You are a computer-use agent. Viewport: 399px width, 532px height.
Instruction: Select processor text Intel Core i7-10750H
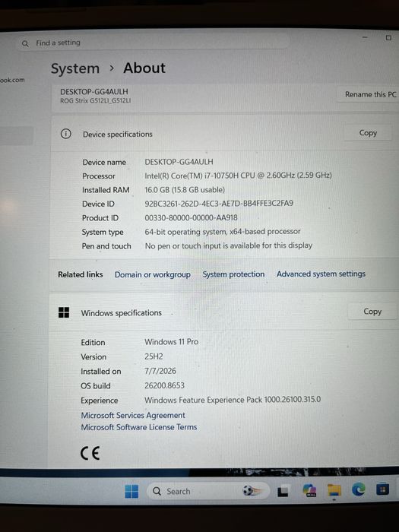[x=238, y=176]
